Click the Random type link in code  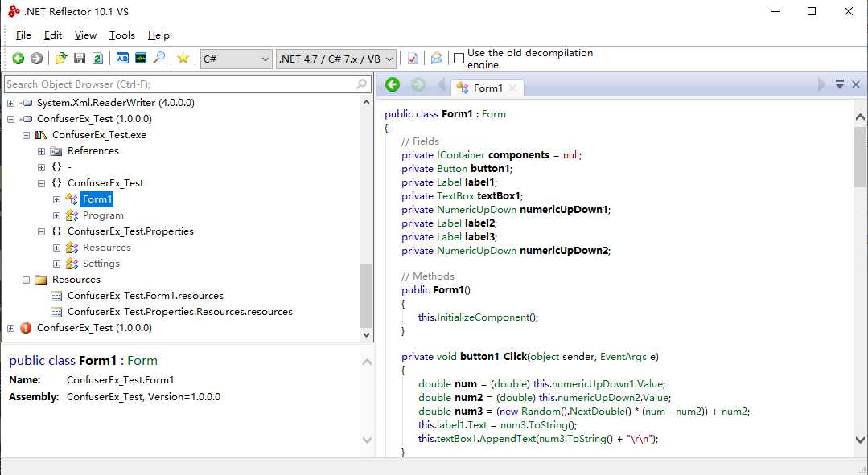coord(541,412)
